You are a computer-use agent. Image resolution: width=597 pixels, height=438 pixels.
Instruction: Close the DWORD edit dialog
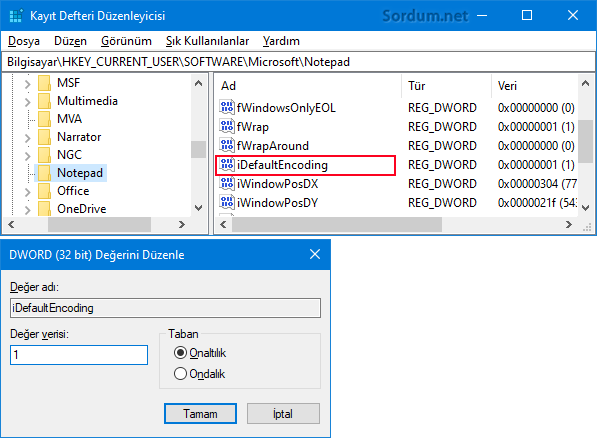coord(315,254)
